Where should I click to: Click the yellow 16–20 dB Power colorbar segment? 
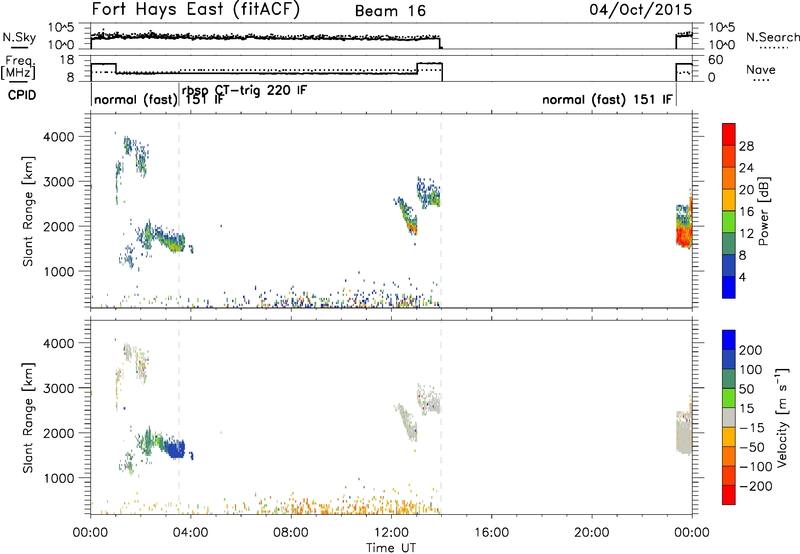coord(729,200)
